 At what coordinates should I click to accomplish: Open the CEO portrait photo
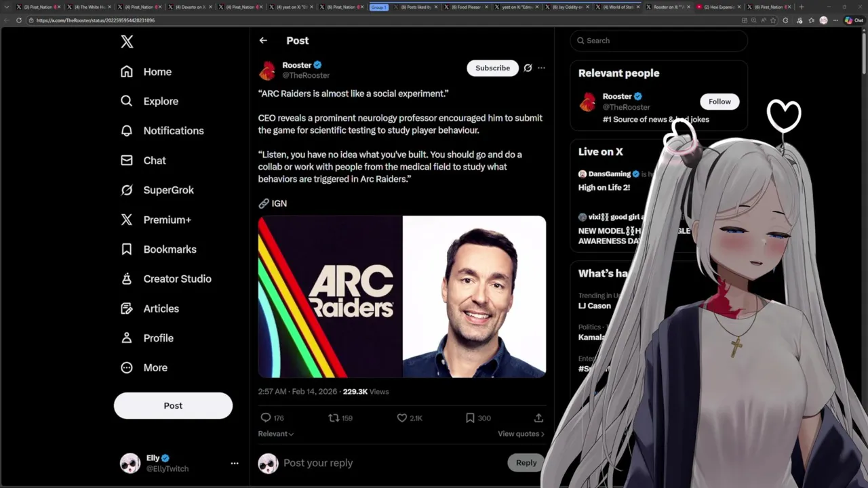click(x=475, y=296)
